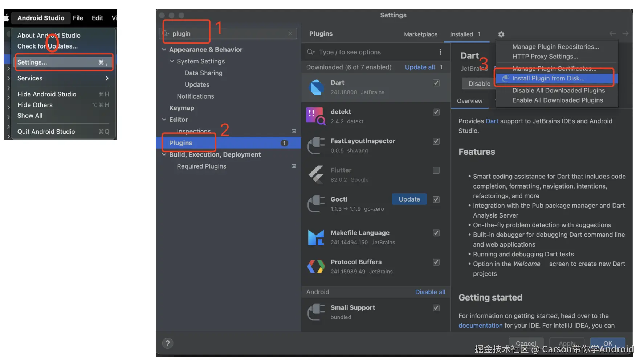Click the Required Plugins project-level settings icon
This screenshot has height=364, width=644.
(294, 166)
